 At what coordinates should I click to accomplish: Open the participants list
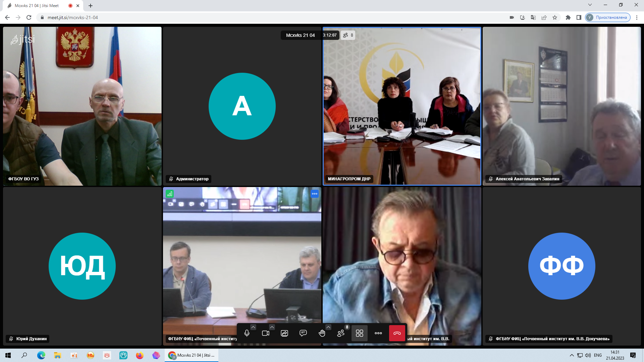(341, 333)
